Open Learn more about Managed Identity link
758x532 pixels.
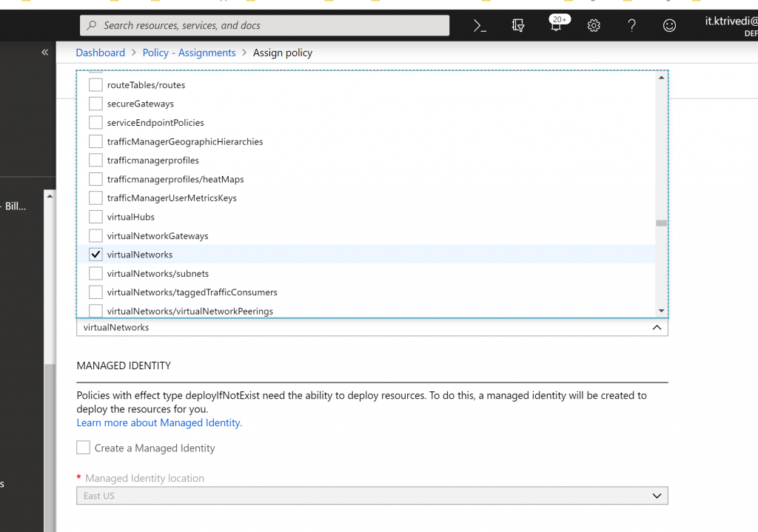coord(159,422)
